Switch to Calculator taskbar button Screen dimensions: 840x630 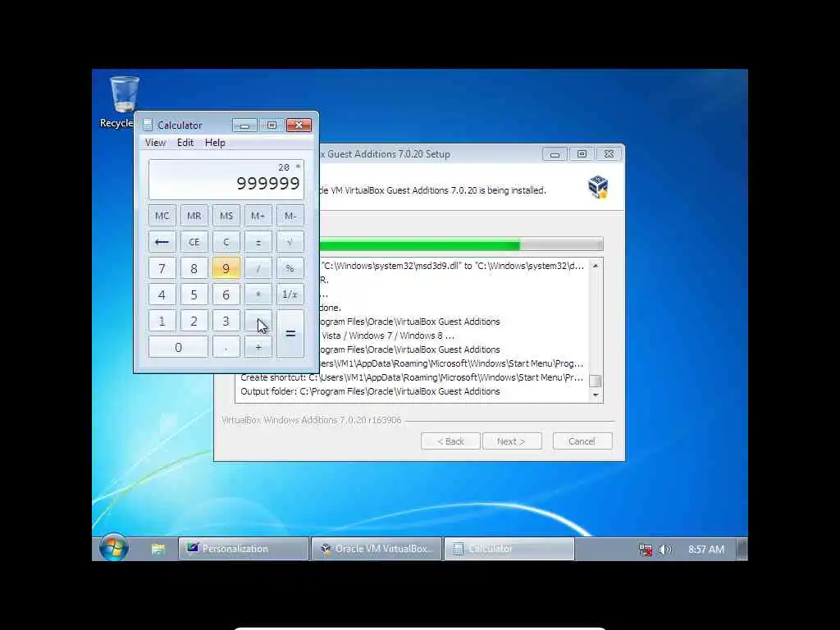509,549
